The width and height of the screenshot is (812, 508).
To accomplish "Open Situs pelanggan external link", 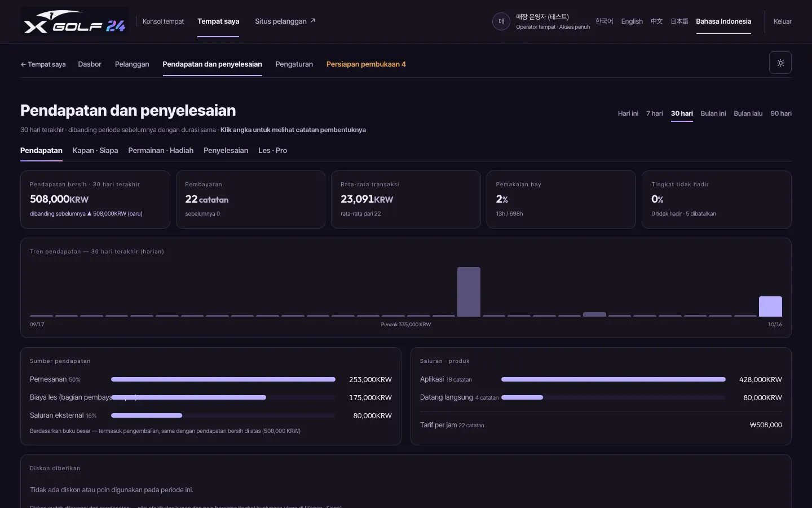I will 285,21.
